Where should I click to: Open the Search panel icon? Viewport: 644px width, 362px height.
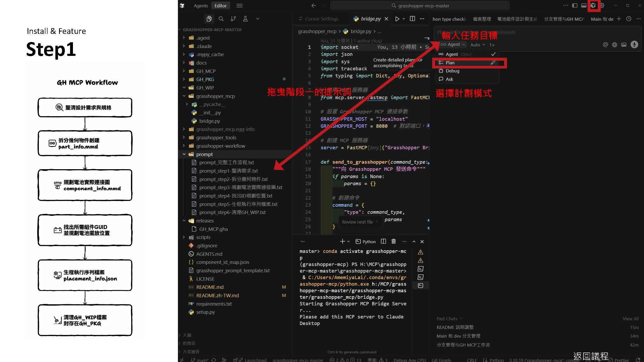(221, 19)
